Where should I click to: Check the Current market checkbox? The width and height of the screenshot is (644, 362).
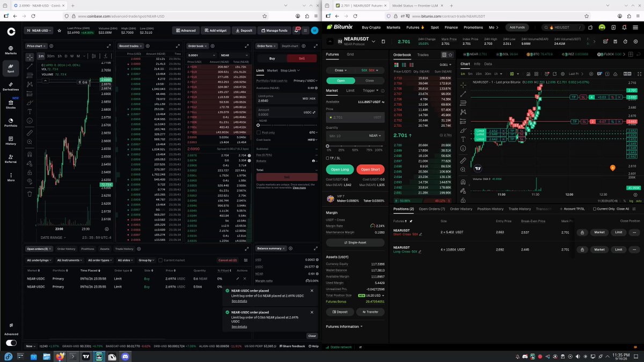coord(160,260)
